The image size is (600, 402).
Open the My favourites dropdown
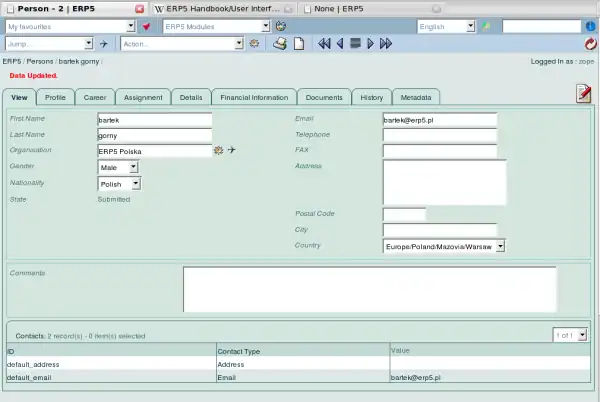(70, 26)
